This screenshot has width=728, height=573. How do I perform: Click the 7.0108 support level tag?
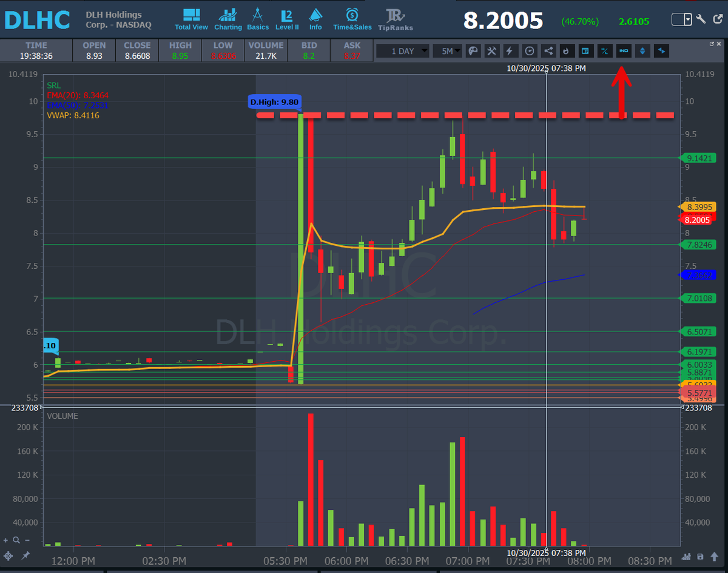[x=699, y=298]
